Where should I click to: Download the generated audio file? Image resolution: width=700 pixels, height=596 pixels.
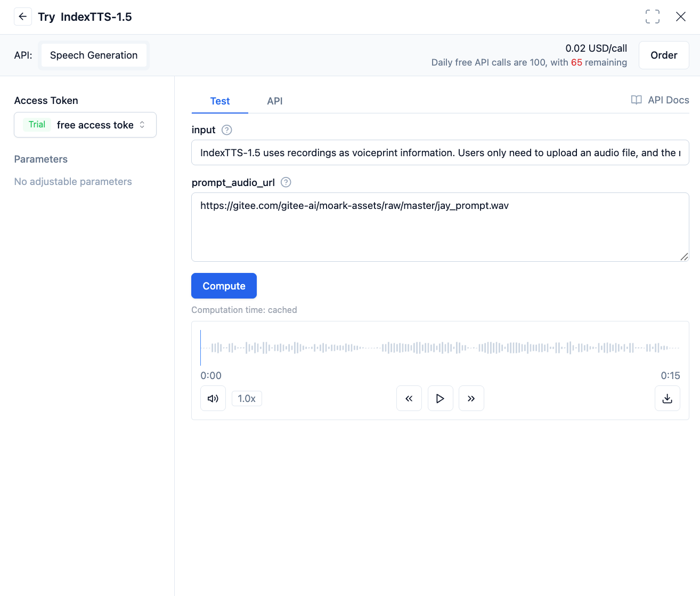point(667,398)
